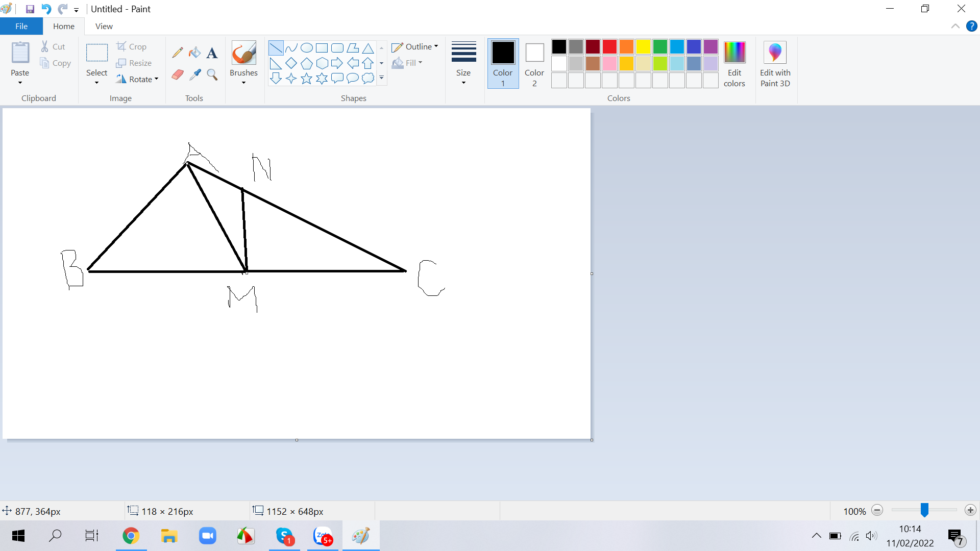Viewport: 980px width, 551px height.
Task: Select the Pencil tool
Action: tap(178, 53)
